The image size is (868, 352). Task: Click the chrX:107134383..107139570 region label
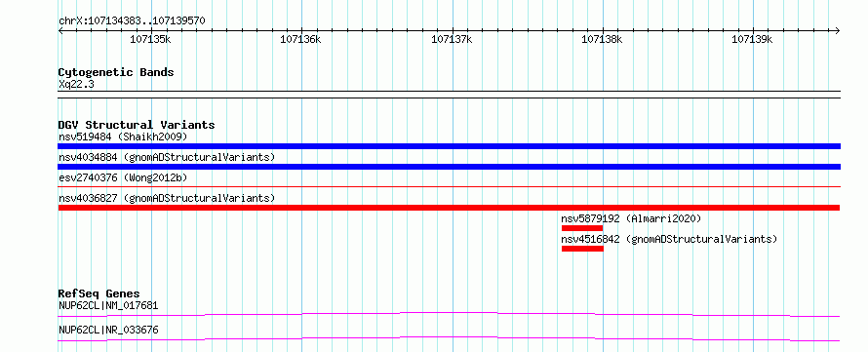[132, 21]
